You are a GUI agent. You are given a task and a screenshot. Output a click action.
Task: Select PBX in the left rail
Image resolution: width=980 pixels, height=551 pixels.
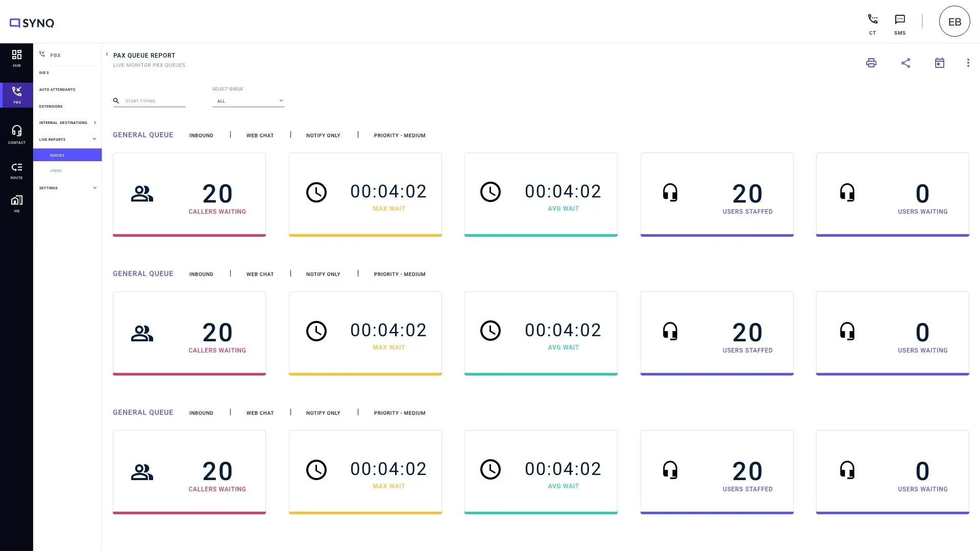click(16, 95)
